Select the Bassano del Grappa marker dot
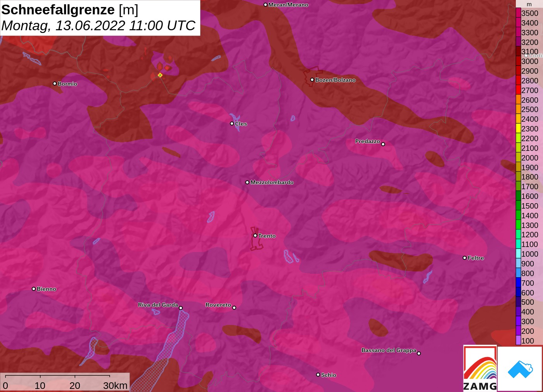Image resolution: width=543 pixels, height=392 pixels. click(419, 353)
